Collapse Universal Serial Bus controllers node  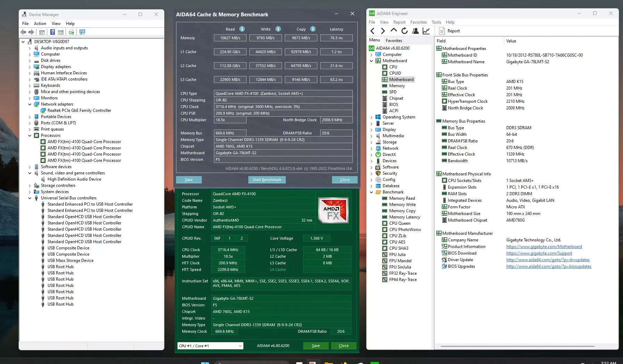(x=30, y=198)
